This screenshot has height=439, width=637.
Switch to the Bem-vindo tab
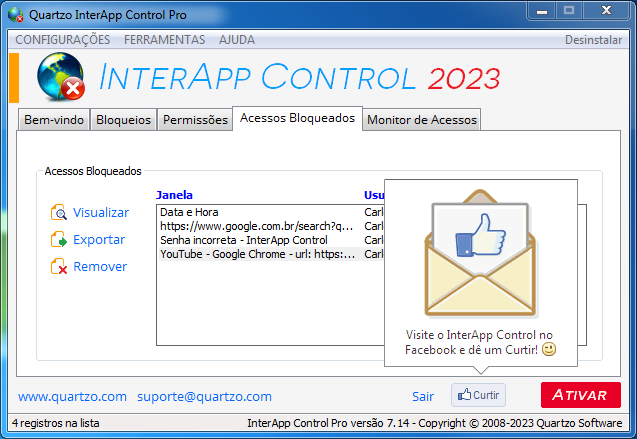pyautogui.click(x=54, y=120)
